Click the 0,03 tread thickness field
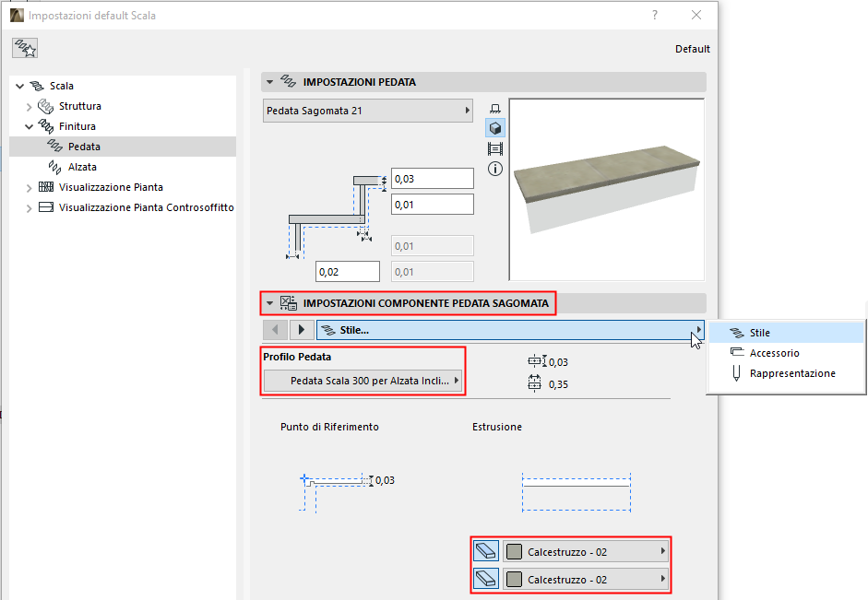This screenshot has height=600, width=868. point(432,178)
